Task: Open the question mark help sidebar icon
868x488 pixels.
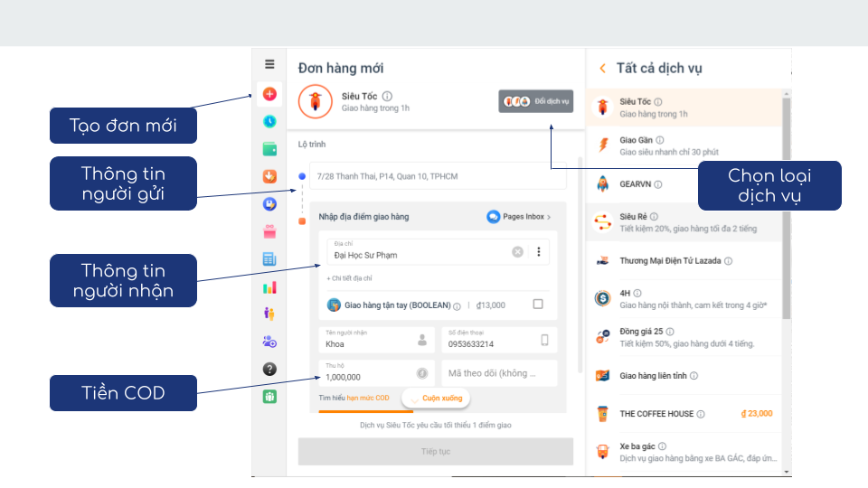Action: point(269,369)
